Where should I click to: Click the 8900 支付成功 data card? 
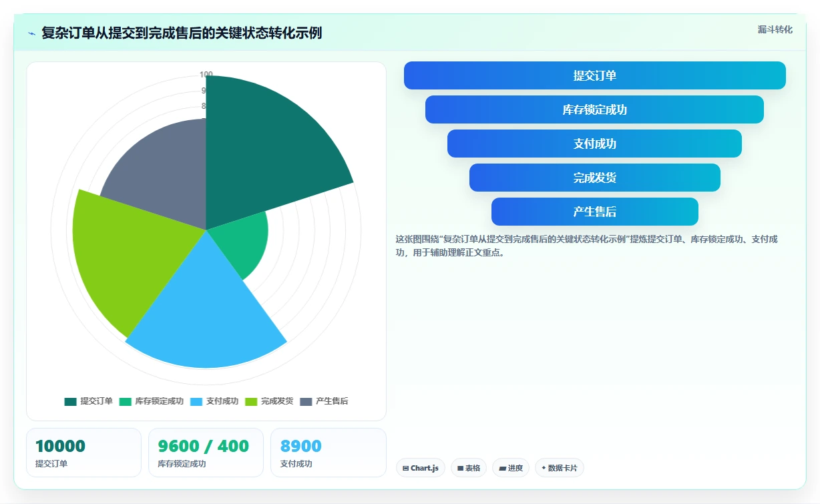point(329,453)
